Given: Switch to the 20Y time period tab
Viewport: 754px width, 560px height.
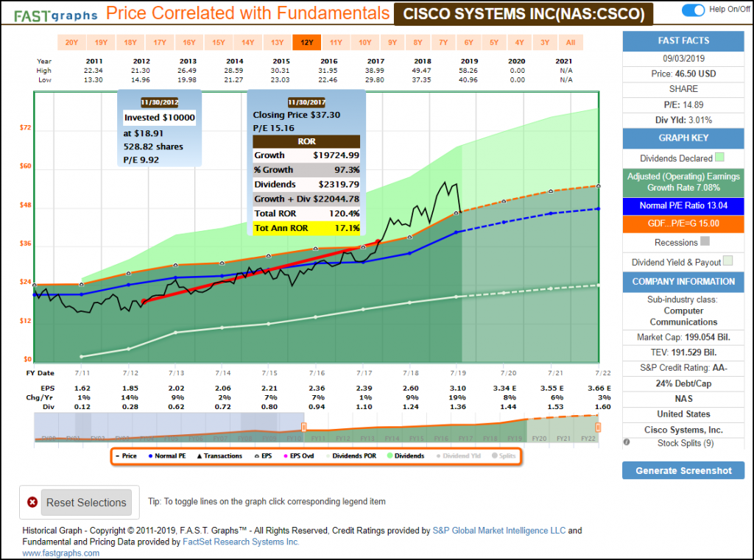Looking at the screenshot, I should point(71,43).
